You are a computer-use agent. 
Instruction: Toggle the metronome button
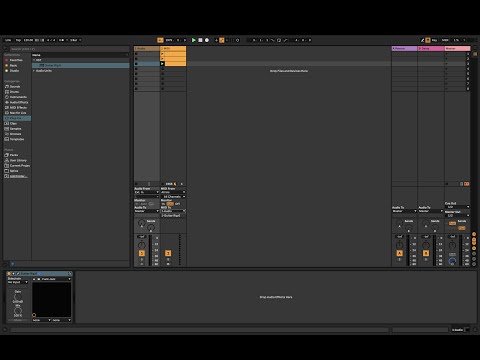coord(62,40)
